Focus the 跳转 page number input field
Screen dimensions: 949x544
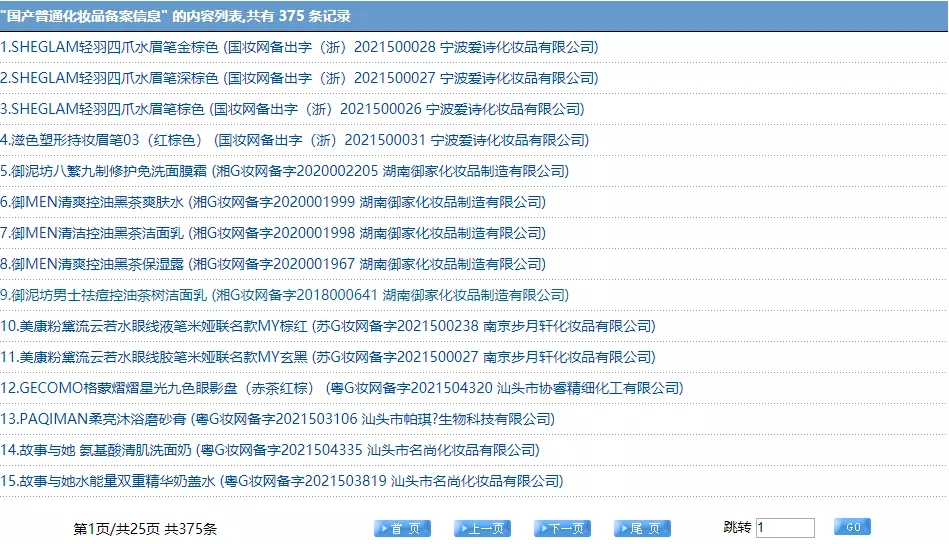(x=785, y=528)
